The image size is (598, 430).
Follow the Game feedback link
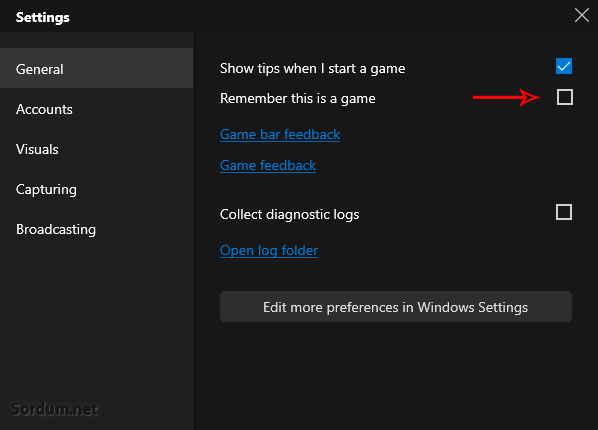tap(268, 166)
